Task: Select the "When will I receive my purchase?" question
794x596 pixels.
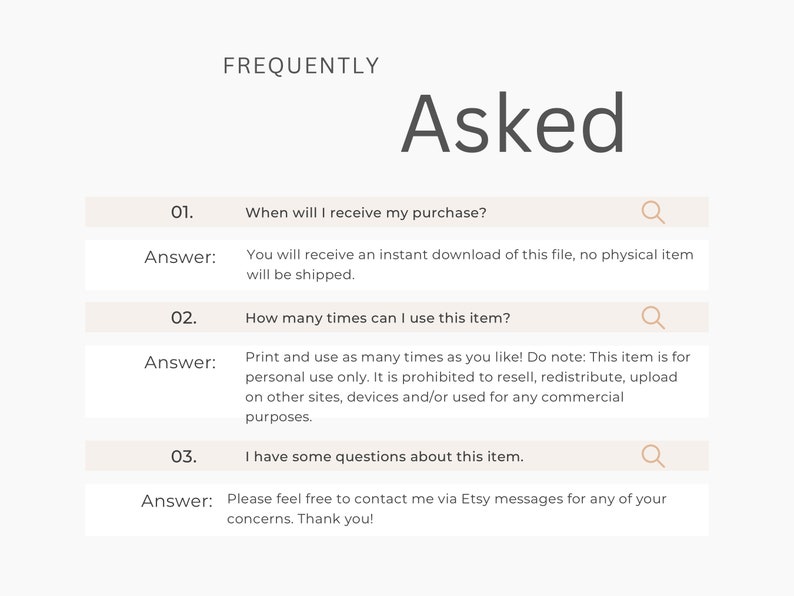Action: click(366, 213)
